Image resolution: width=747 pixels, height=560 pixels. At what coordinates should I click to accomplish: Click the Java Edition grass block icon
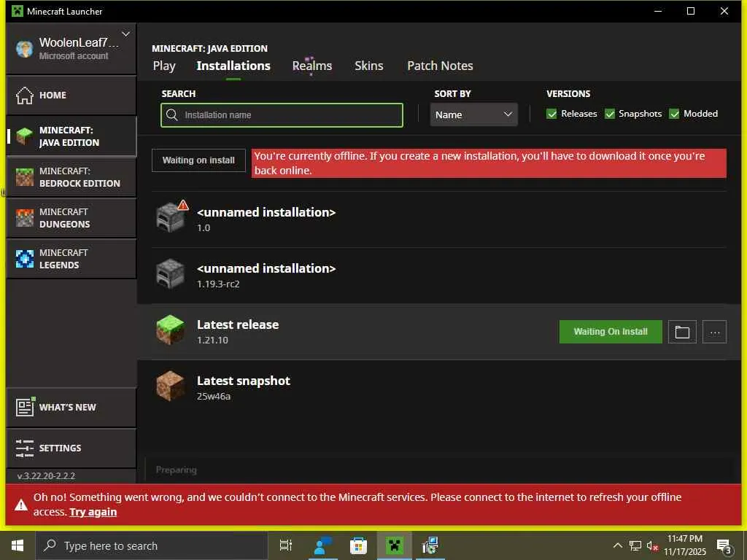pos(24,136)
